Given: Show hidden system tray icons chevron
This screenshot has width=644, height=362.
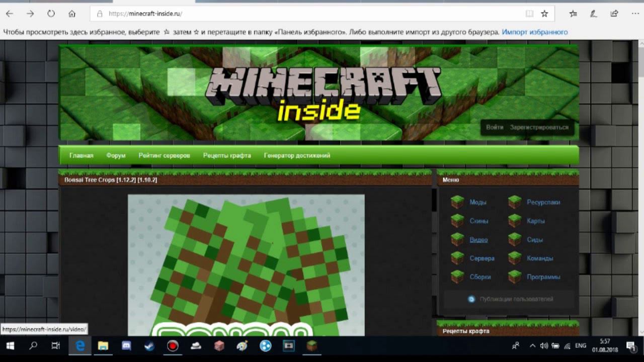Looking at the screenshot, I should pos(532,346).
